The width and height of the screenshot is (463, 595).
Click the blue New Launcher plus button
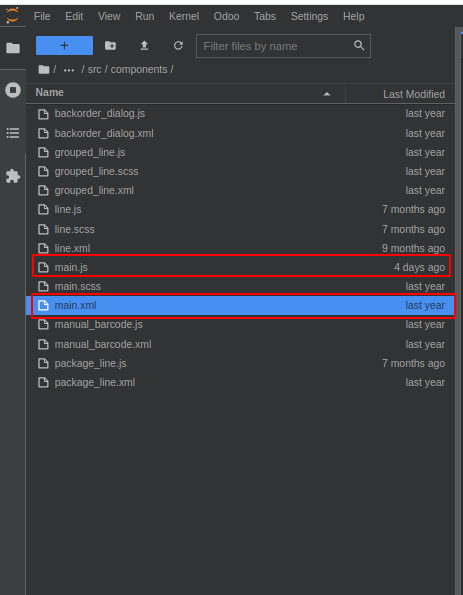(64, 46)
